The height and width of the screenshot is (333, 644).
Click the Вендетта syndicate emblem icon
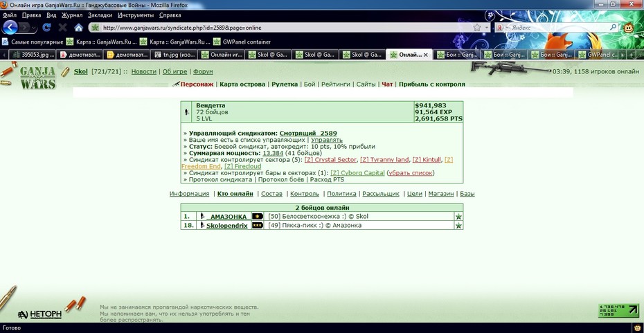[187, 111]
